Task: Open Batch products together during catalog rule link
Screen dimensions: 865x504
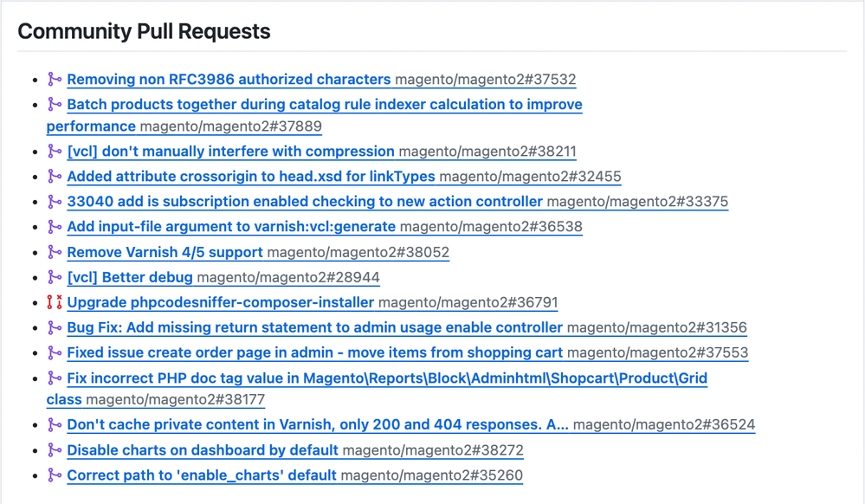Action: coord(324,105)
